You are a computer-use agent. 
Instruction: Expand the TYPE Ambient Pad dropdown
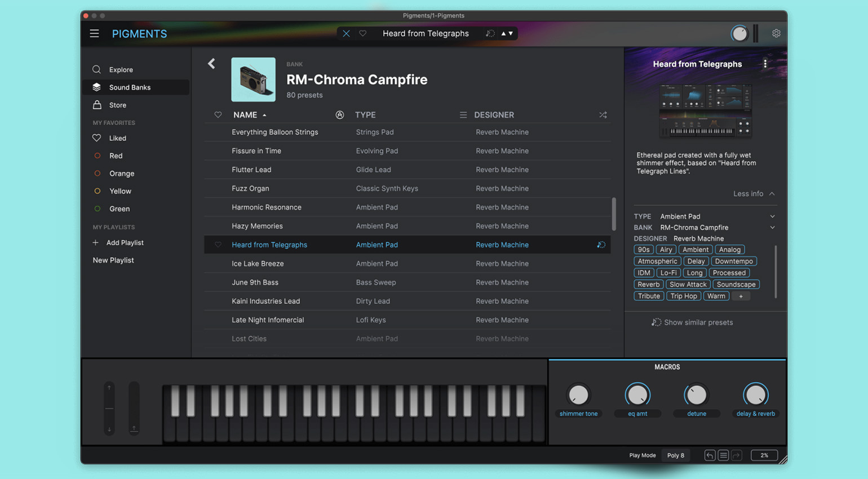point(772,216)
